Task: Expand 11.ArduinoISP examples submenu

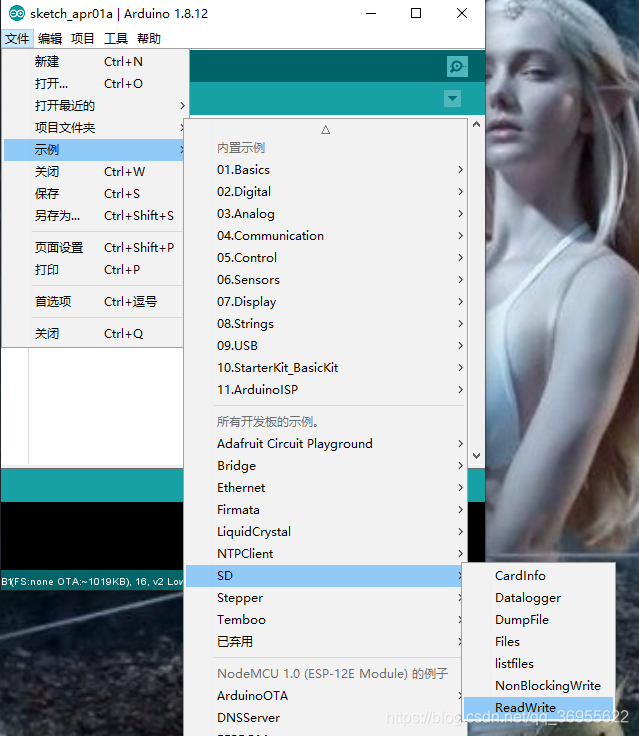Action: tap(326, 390)
